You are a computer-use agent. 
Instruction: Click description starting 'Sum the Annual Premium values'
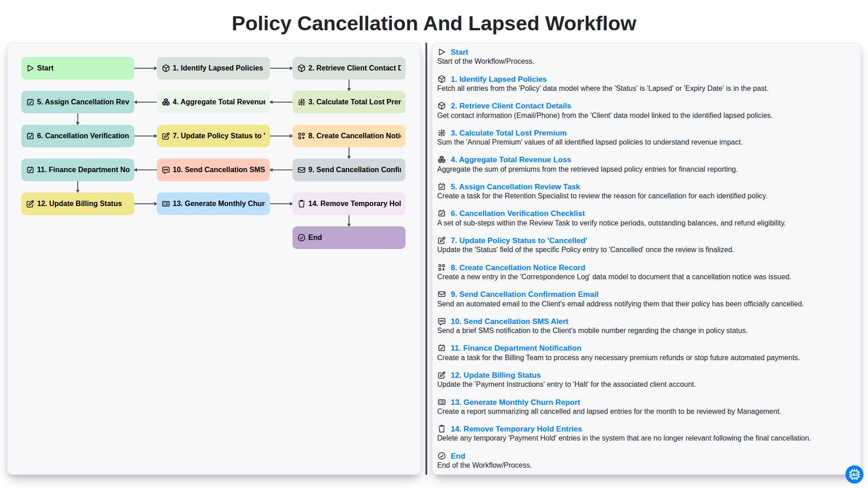590,142
